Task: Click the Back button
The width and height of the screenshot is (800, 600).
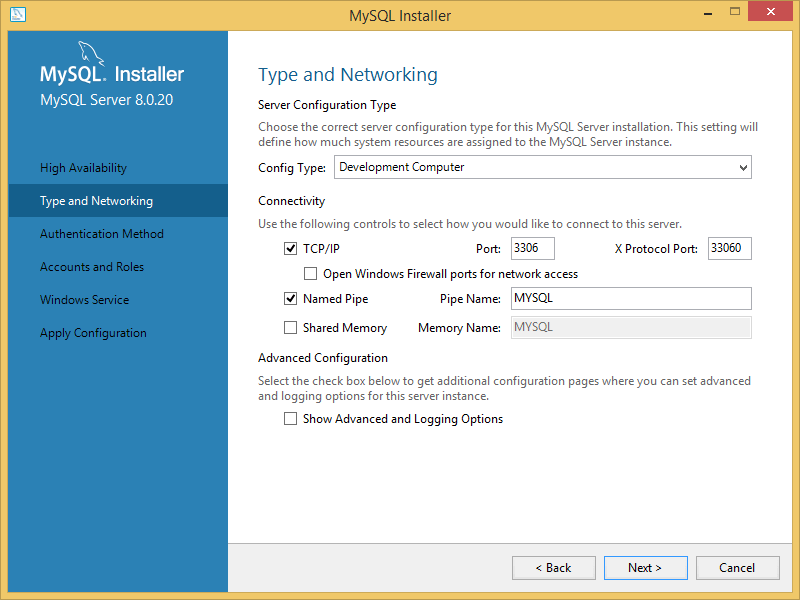Action: 553,567
